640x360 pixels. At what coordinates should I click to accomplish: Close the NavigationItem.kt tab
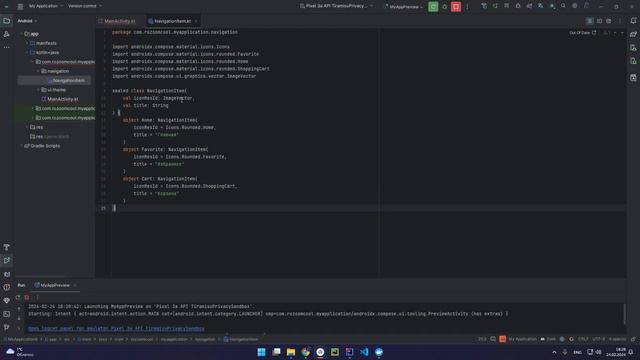pyautogui.click(x=196, y=21)
